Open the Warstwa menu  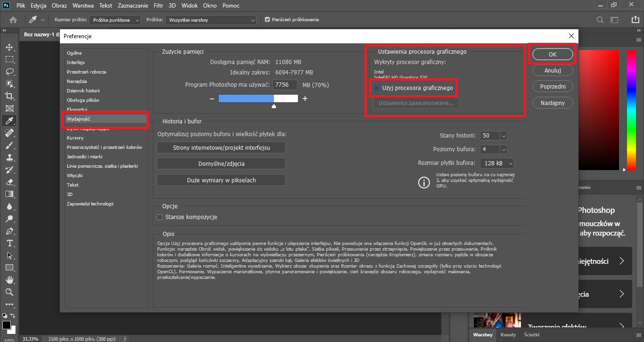pos(83,6)
